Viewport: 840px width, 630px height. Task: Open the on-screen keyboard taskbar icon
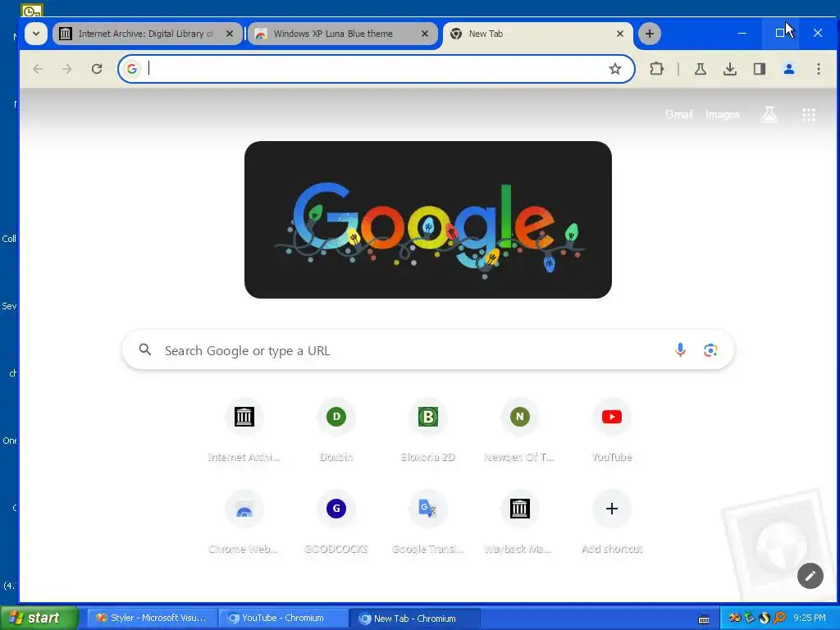(x=704, y=619)
